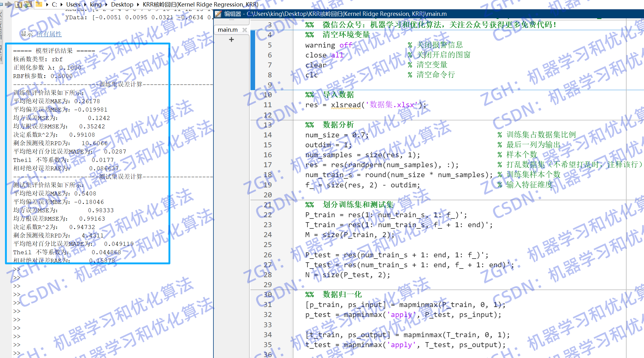This screenshot has width=644, height=358.
Task: Click the up-one-level folder icon
Action: pyautogui.click(x=18, y=4)
